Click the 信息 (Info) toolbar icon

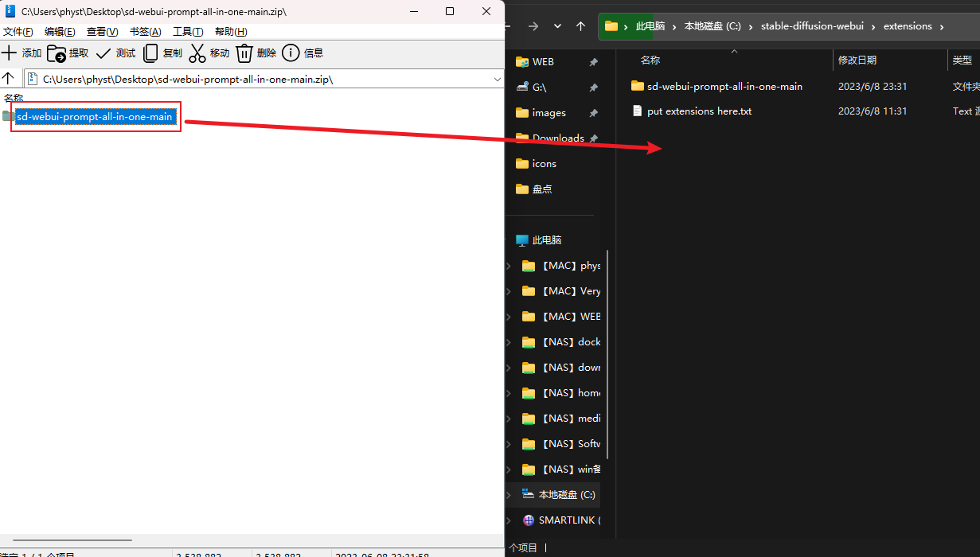click(291, 53)
